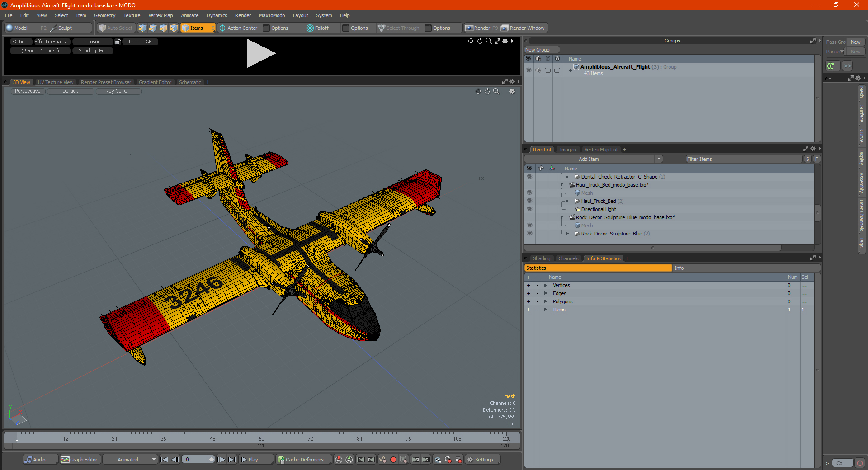The image size is (868, 470).
Task: Toggle visibility of Directional Light
Action: coord(529,209)
